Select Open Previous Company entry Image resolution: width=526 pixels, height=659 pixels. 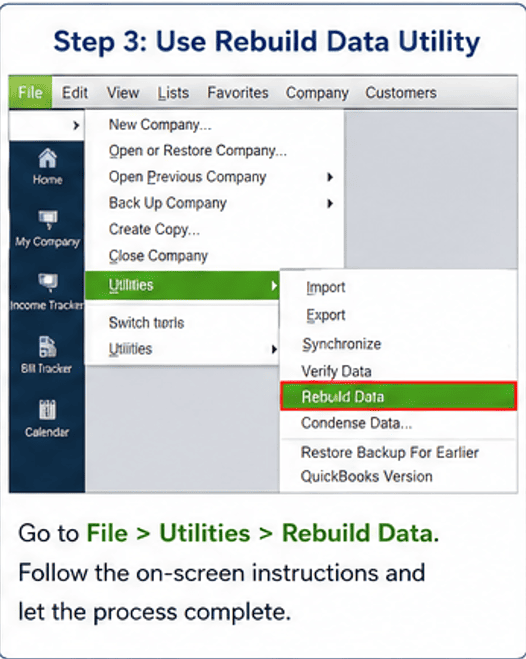(214, 177)
